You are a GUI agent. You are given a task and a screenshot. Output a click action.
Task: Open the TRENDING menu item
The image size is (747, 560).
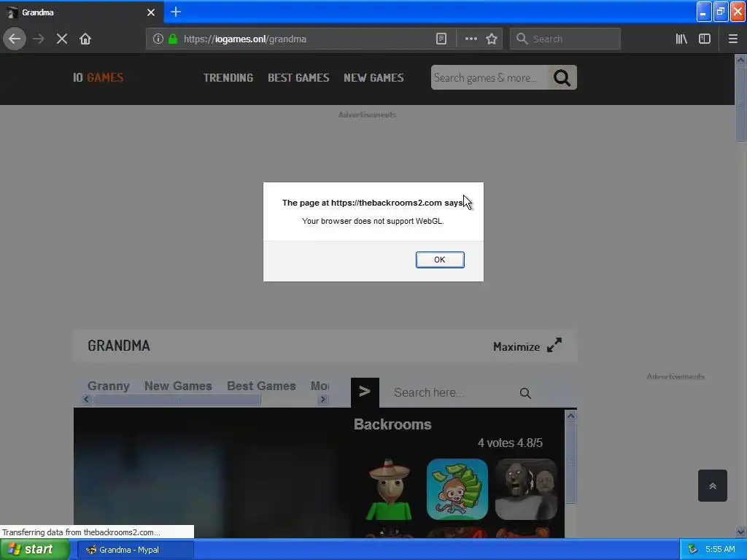pyautogui.click(x=228, y=77)
